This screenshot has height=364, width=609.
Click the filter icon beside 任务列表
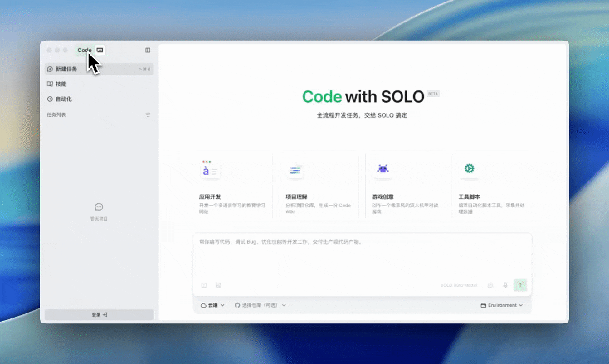coord(147,115)
